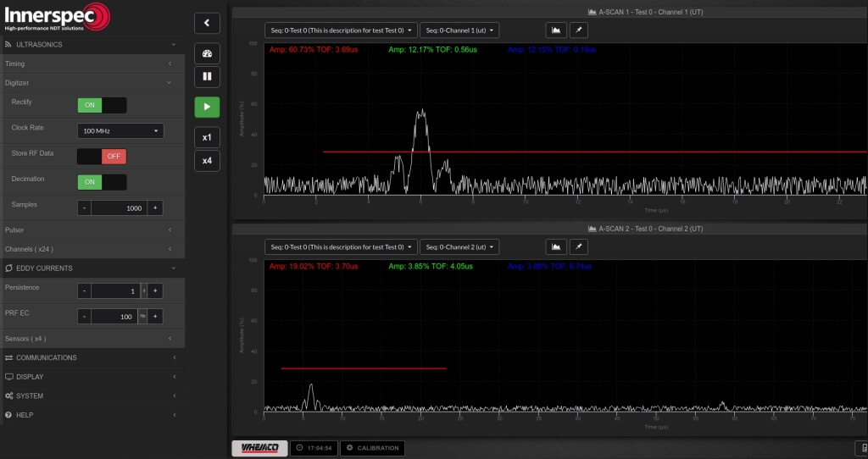Open the SYSTEM menu section
Screen dimensions: 868x459
point(92,396)
